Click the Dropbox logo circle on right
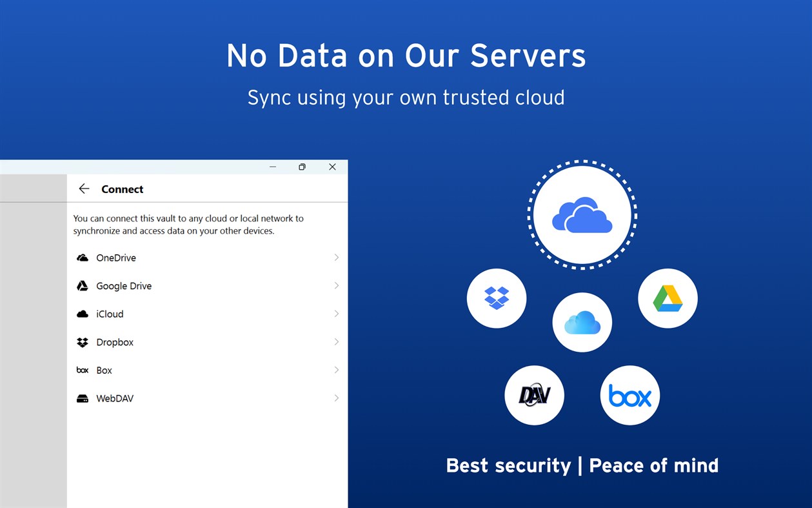This screenshot has width=812, height=508. click(497, 298)
